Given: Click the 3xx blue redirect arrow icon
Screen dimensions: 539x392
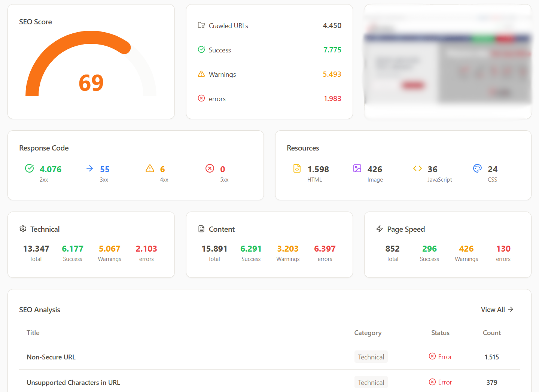Looking at the screenshot, I should pyautogui.click(x=89, y=168).
